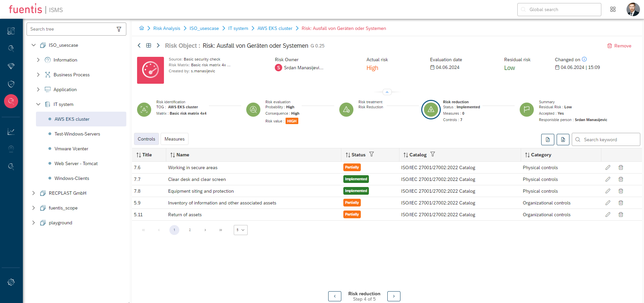Screen dimensions: 644x303
Task: Open the page size dropdown showing 5
Action: [x=240, y=230]
